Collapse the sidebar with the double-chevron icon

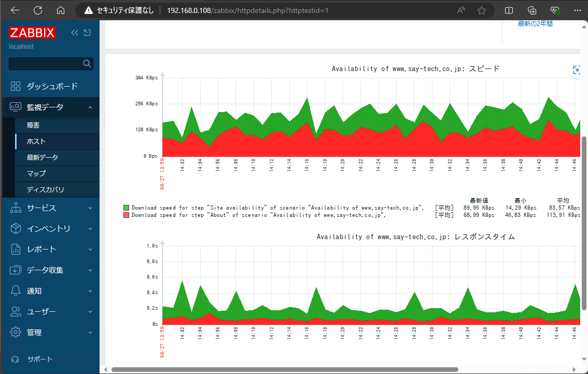[74, 32]
